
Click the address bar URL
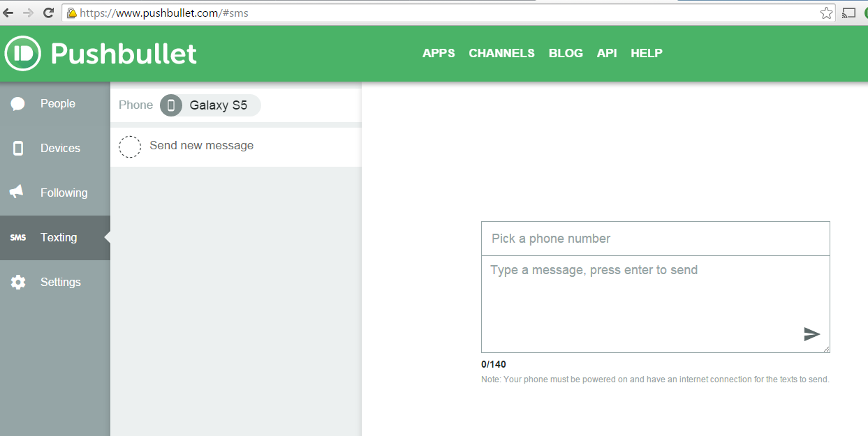(x=164, y=13)
